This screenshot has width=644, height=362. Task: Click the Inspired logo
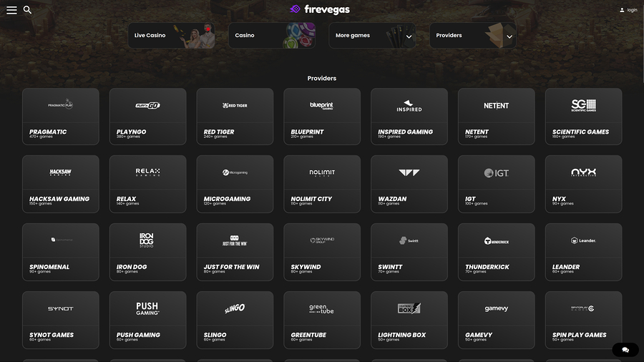pyautogui.click(x=409, y=106)
